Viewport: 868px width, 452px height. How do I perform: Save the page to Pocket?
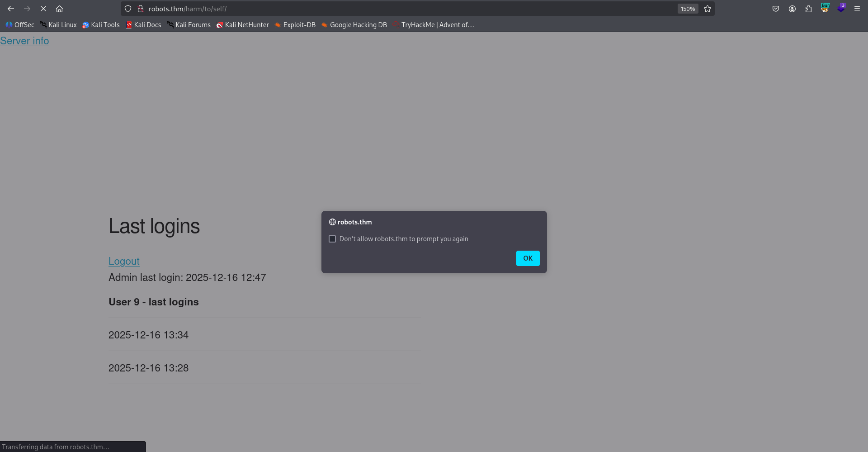pyautogui.click(x=776, y=9)
